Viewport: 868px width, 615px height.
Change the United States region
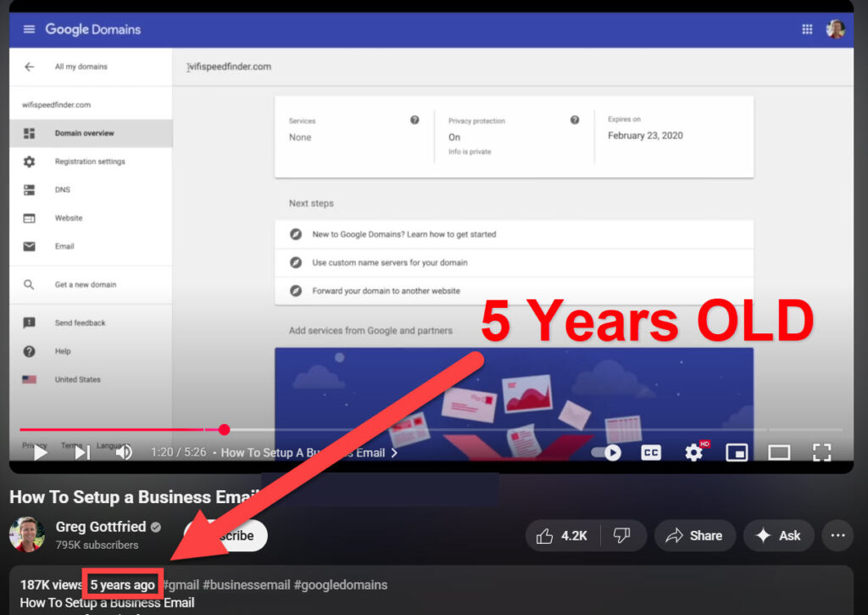pyautogui.click(x=91, y=379)
